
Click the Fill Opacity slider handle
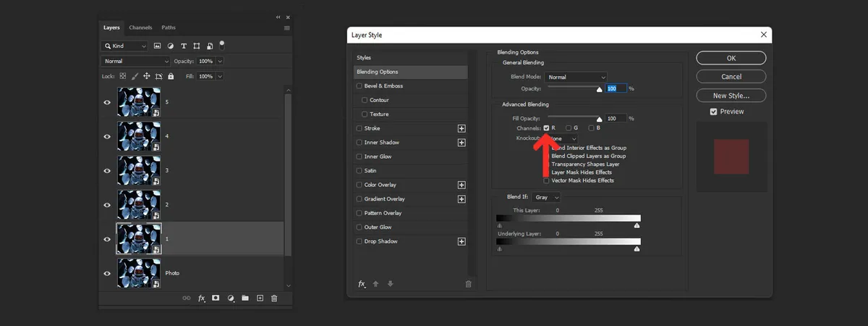pyautogui.click(x=599, y=120)
